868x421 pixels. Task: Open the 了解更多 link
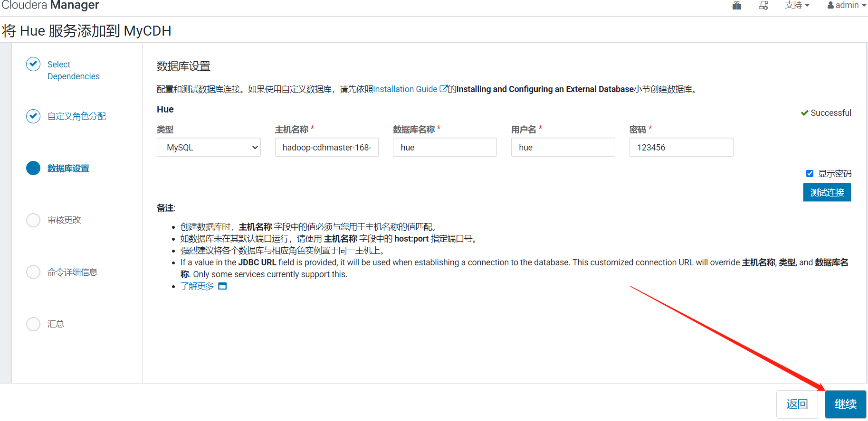click(x=197, y=286)
